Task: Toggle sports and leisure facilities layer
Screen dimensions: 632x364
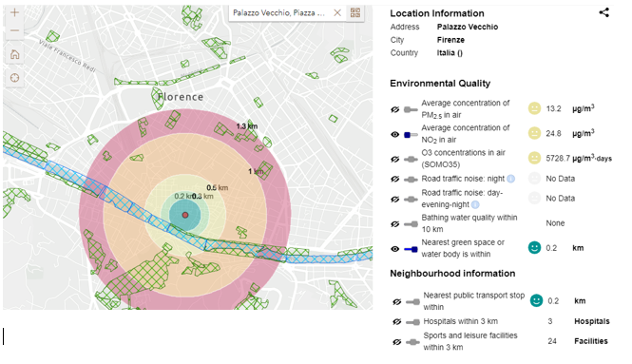Action: 397,342
